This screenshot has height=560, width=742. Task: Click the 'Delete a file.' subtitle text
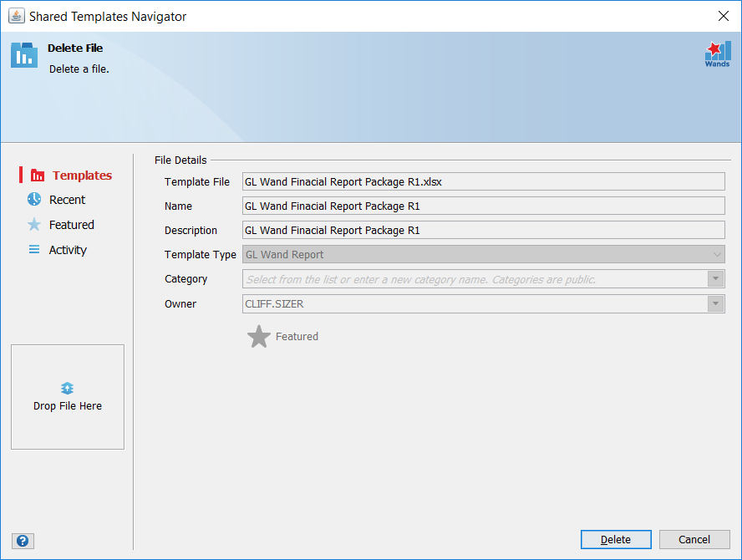[x=79, y=69]
